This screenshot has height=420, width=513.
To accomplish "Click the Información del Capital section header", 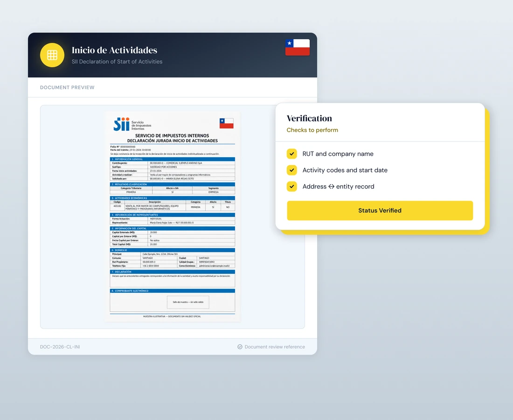I will pyautogui.click(x=173, y=229).
